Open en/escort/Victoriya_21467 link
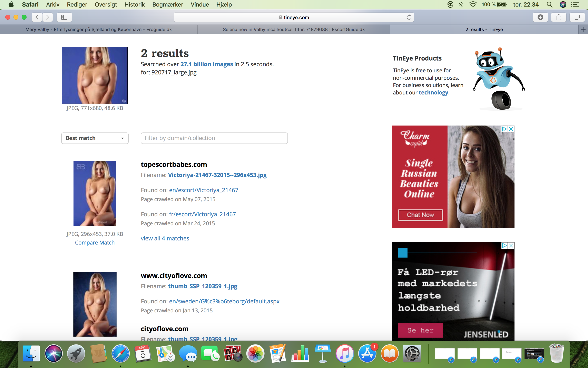 click(204, 190)
